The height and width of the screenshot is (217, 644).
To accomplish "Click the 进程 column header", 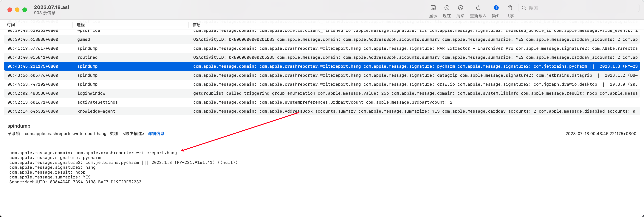I will pyautogui.click(x=80, y=25).
